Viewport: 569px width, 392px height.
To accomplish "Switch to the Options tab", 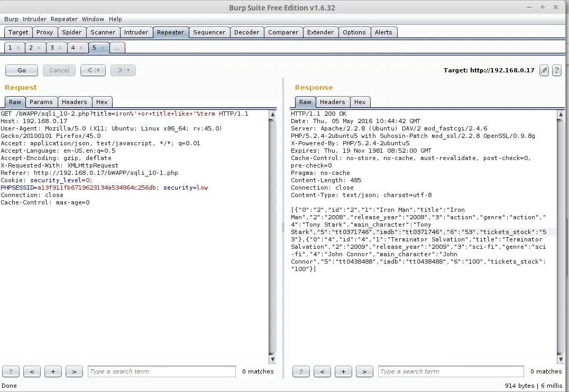I will click(354, 32).
